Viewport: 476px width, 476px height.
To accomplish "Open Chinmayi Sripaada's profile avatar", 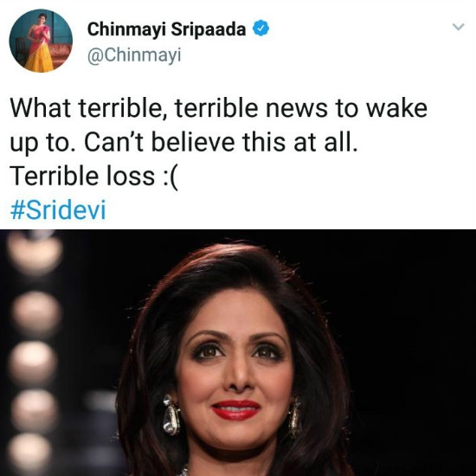I will 41,41.
